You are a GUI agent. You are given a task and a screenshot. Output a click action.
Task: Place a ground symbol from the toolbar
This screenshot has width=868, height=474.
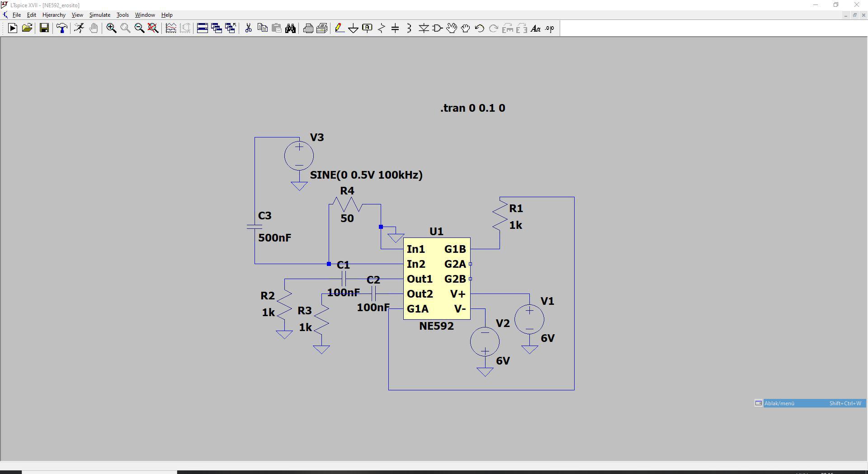click(x=354, y=28)
